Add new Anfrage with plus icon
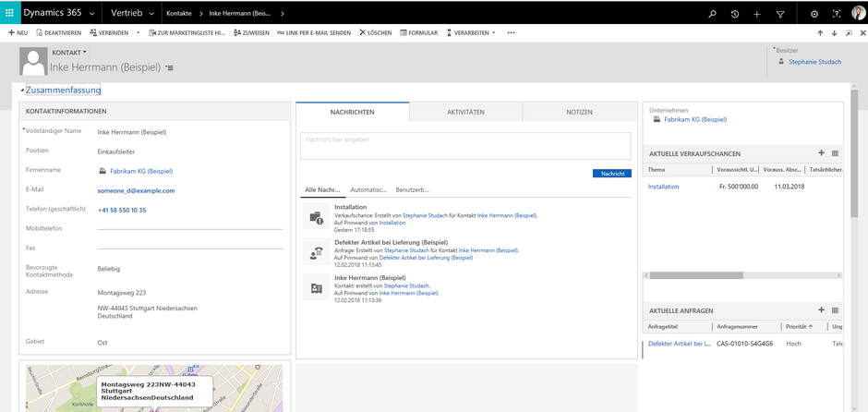Screen dimensions: 868x412 [x=822, y=310]
